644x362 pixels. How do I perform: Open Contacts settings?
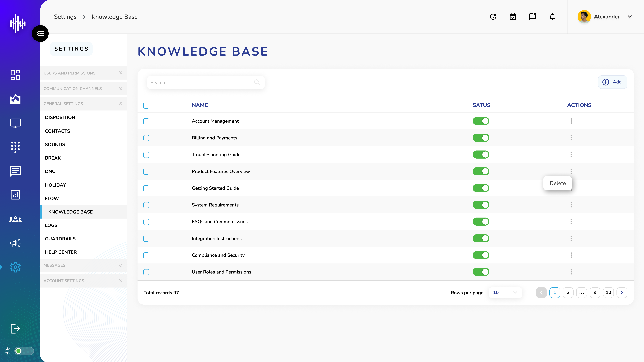point(57,131)
